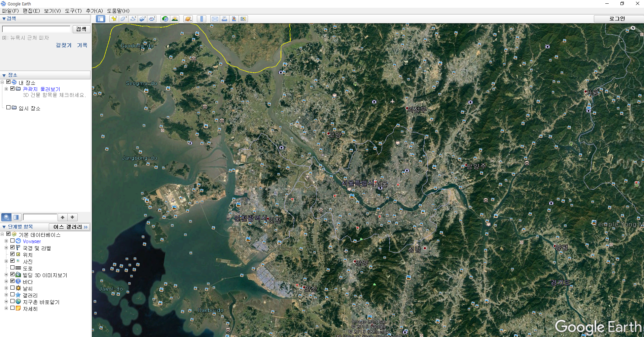Click the record a tour camera icon

[152, 19]
